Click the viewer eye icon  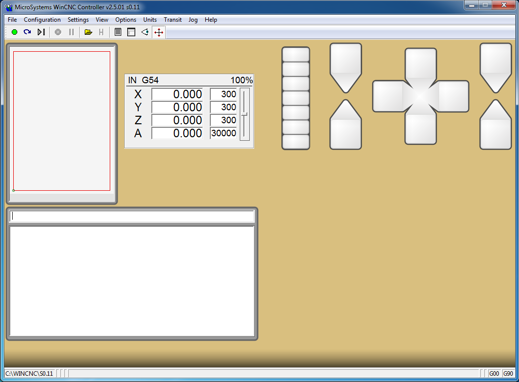145,32
